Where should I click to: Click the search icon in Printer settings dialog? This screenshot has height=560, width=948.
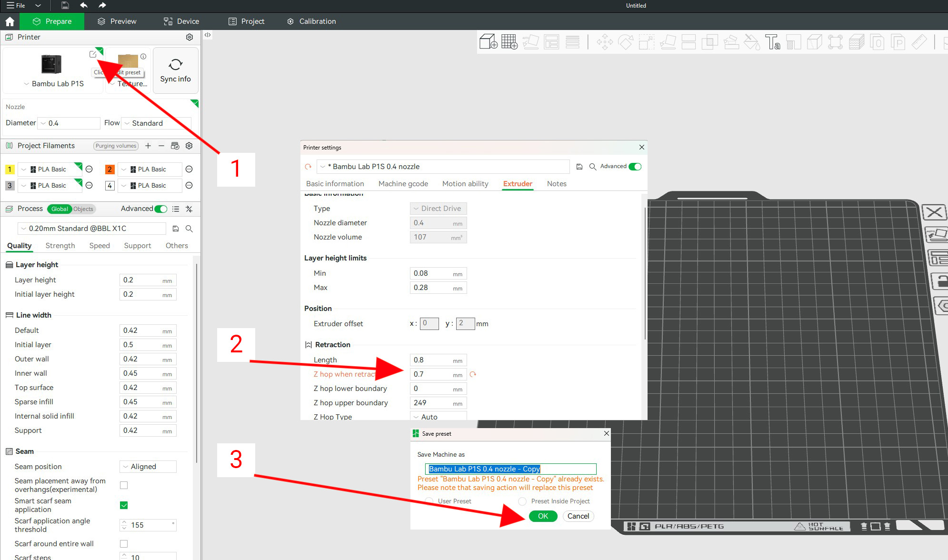[593, 167]
